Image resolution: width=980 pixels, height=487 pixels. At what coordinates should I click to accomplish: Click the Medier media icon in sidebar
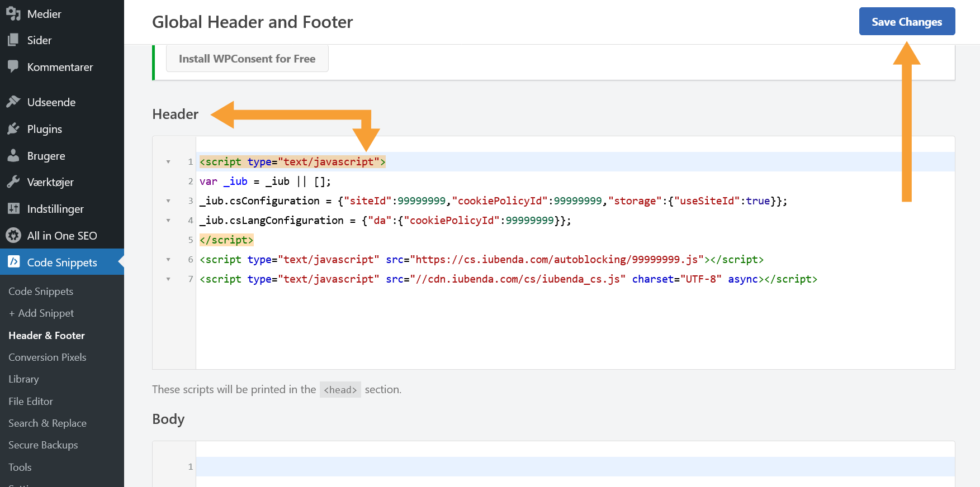point(13,13)
